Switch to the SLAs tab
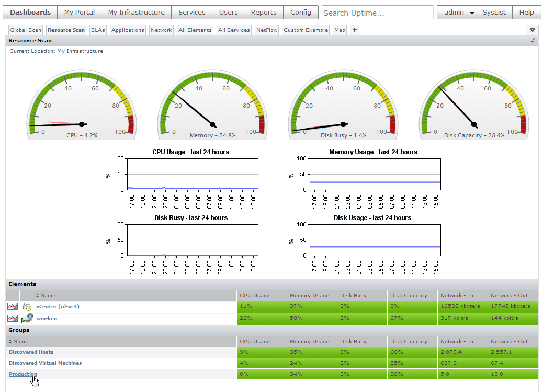The image size is (543, 392). coord(98,30)
